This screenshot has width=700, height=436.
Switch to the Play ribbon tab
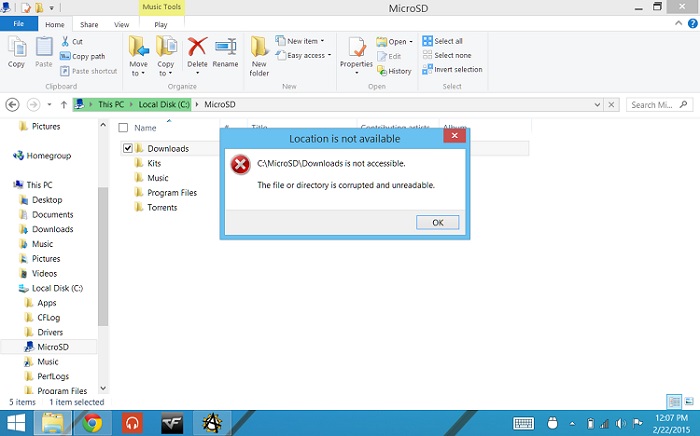point(161,25)
